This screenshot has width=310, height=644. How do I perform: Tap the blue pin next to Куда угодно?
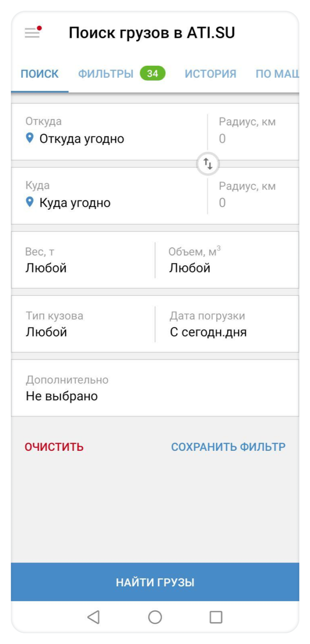coord(30,202)
